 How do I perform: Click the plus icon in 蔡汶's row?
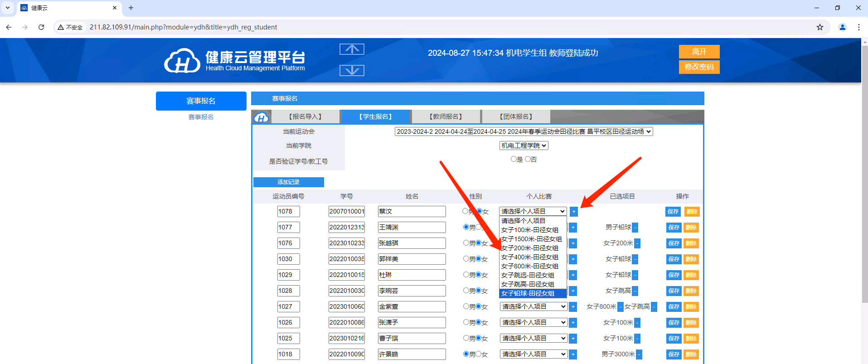pyautogui.click(x=574, y=212)
